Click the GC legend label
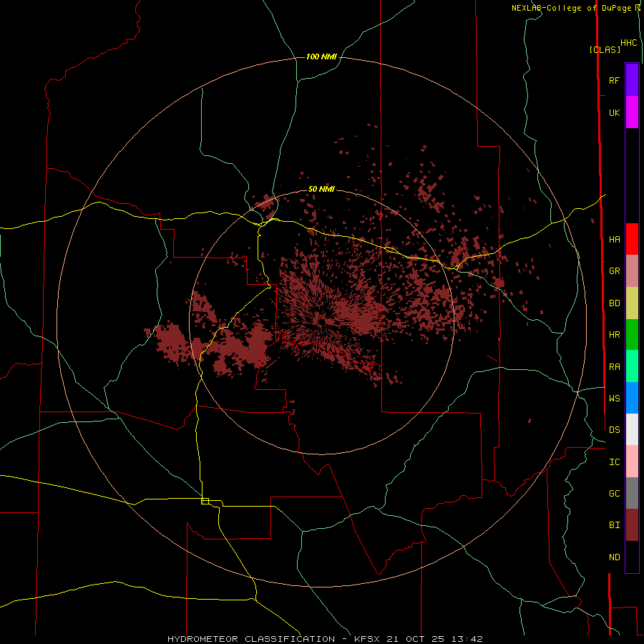 pyautogui.click(x=615, y=494)
